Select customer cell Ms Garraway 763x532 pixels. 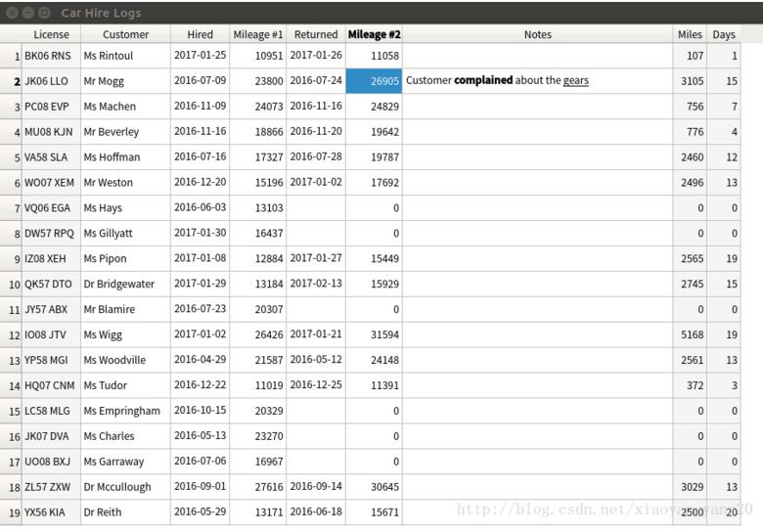click(125, 462)
